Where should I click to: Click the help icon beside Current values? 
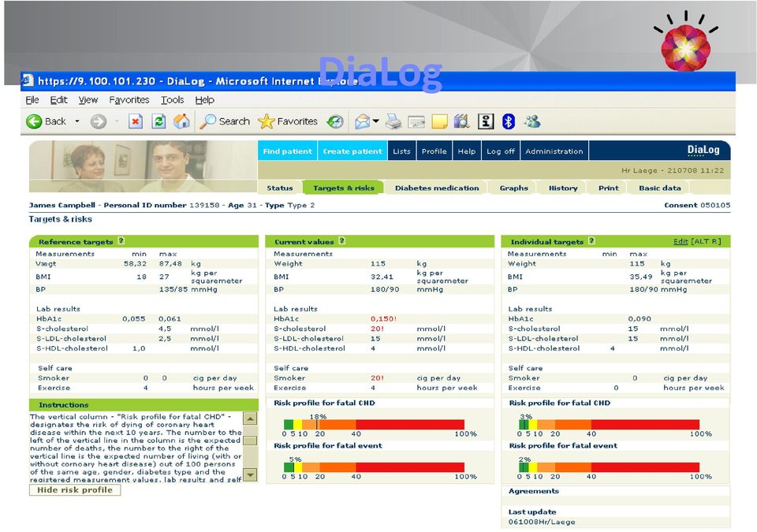[x=341, y=241]
